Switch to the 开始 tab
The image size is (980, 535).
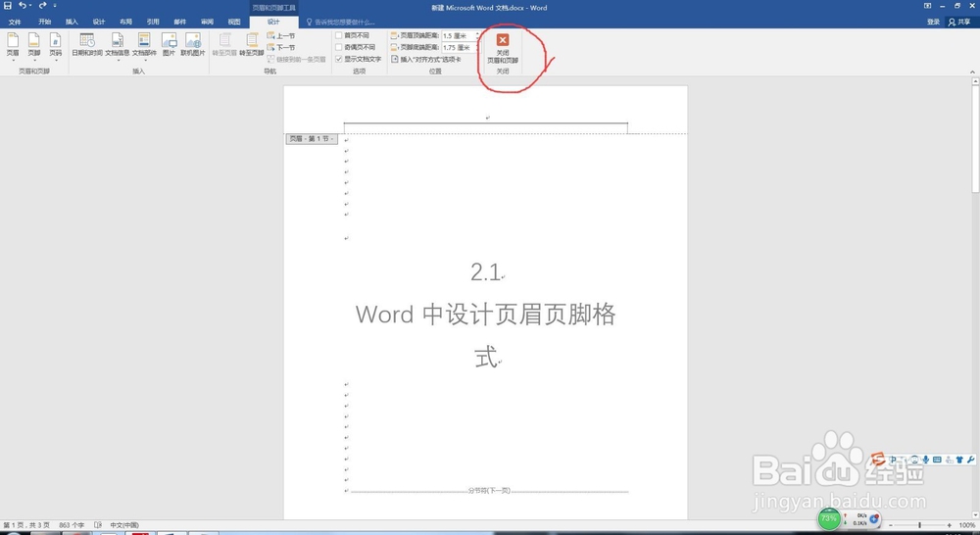pos(44,22)
